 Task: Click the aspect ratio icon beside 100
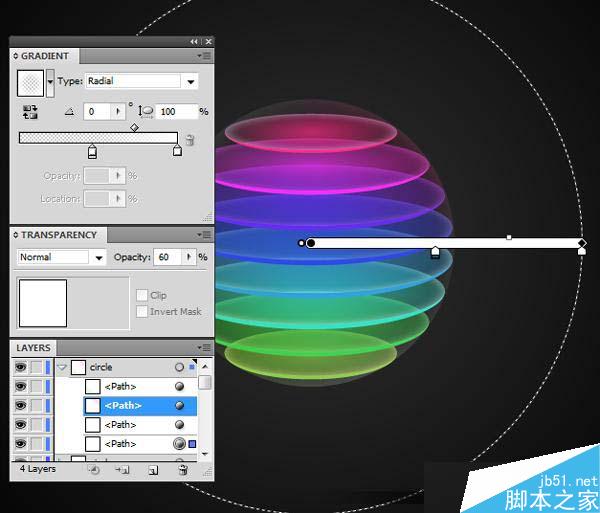pyautogui.click(x=145, y=112)
